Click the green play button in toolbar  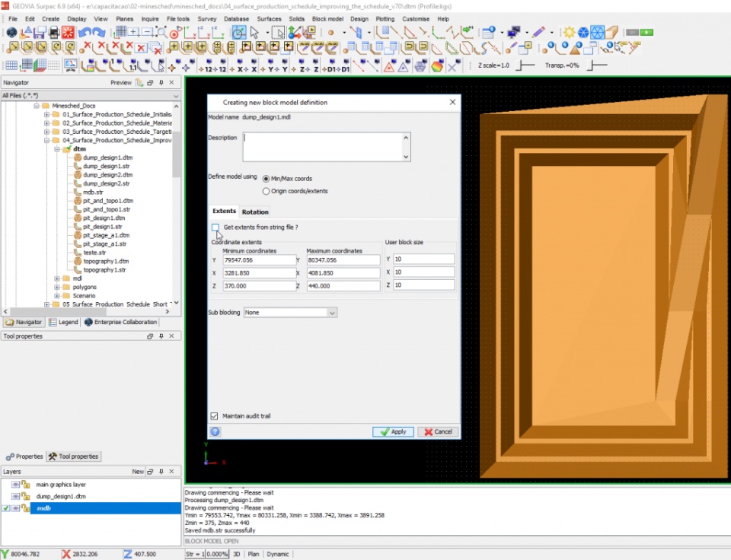click(x=646, y=33)
